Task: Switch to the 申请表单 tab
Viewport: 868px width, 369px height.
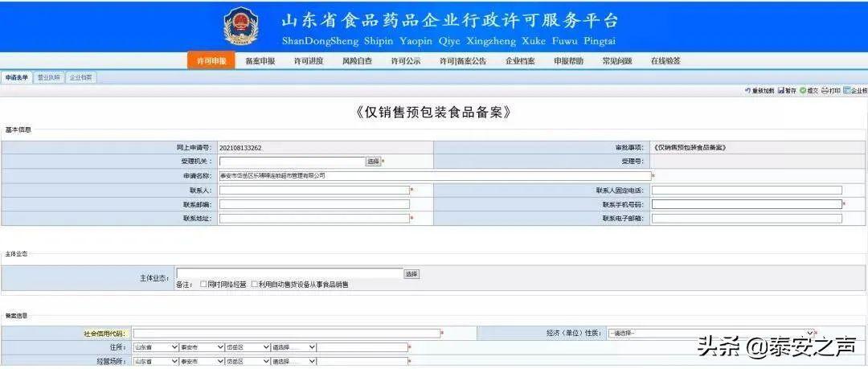Action: 17,78
